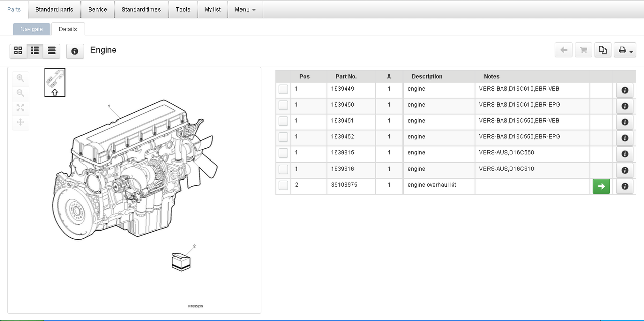644x321 pixels.
Task: Select the list-with-bullets view icon
Action: tap(35, 51)
